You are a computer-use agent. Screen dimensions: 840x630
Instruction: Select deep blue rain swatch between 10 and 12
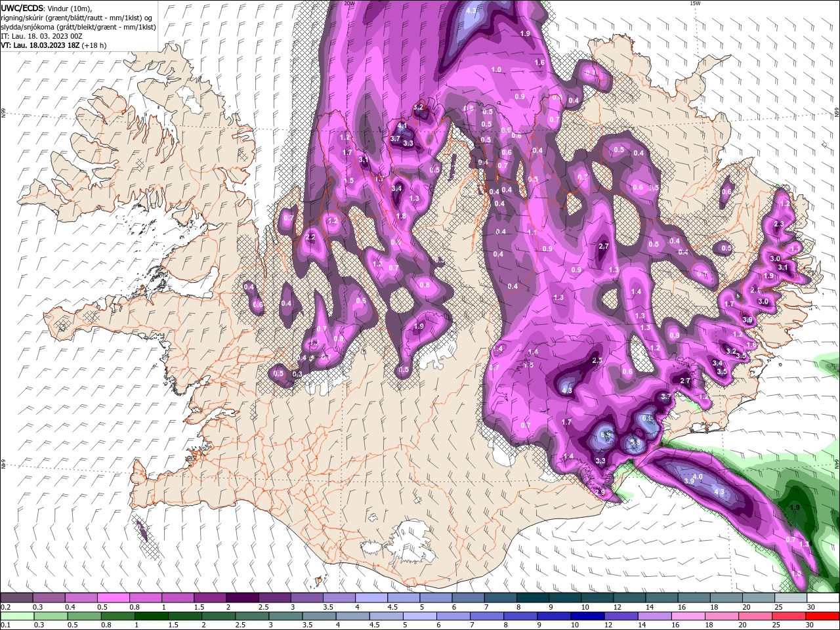[587, 616]
